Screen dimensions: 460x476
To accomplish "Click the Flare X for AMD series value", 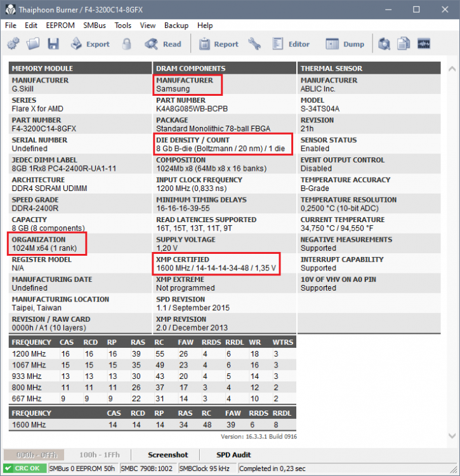I will coord(37,109).
